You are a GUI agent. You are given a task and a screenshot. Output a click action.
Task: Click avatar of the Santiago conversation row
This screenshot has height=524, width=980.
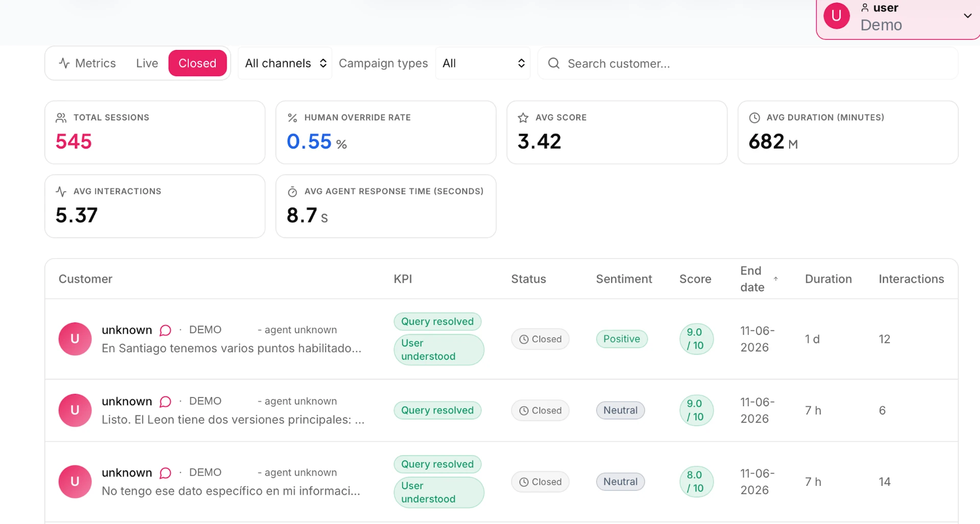[x=75, y=339]
